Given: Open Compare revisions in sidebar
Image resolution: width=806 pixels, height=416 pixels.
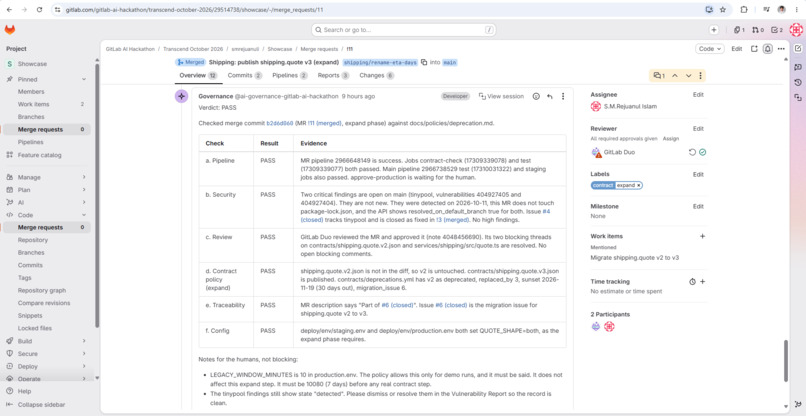Looking at the screenshot, I should [x=44, y=303].
